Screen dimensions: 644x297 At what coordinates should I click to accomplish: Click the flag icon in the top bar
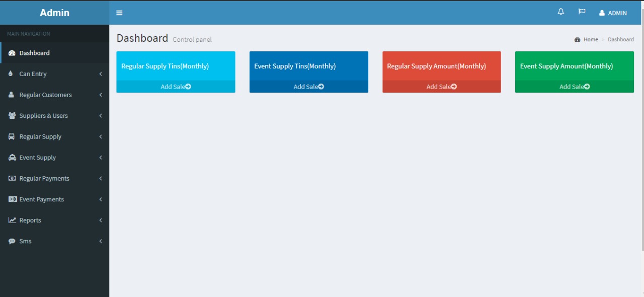(582, 12)
